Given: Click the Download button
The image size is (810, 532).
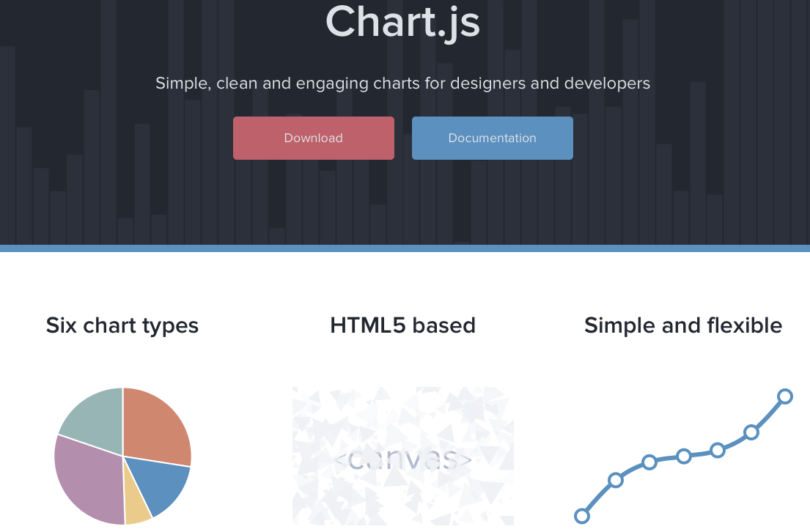Looking at the screenshot, I should coord(313,138).
